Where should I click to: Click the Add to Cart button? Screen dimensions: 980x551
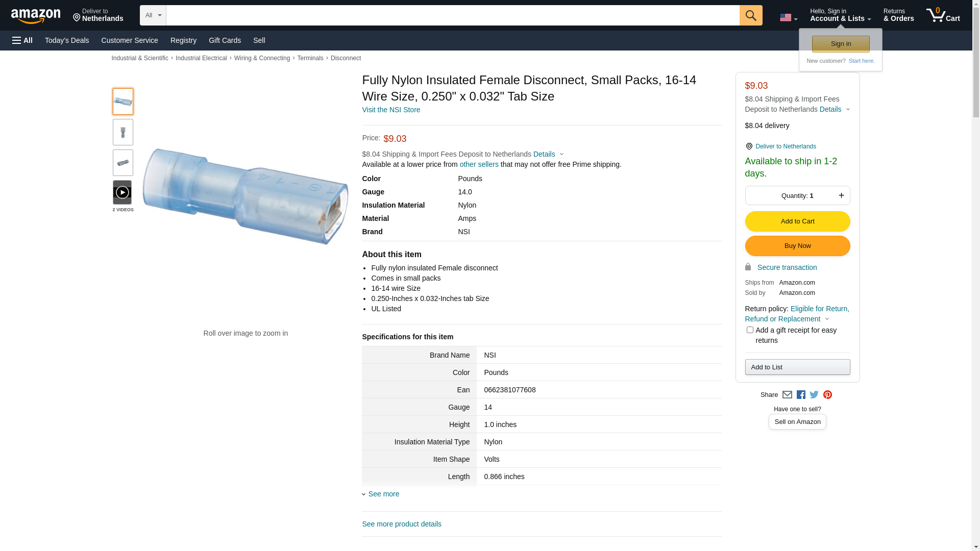[797, 221]
